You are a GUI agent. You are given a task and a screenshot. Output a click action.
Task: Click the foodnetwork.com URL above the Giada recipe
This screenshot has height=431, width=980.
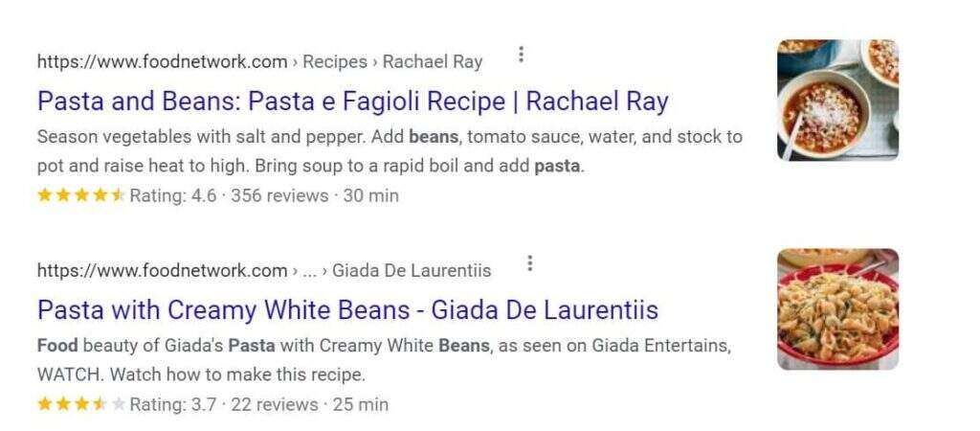[162, 271]
